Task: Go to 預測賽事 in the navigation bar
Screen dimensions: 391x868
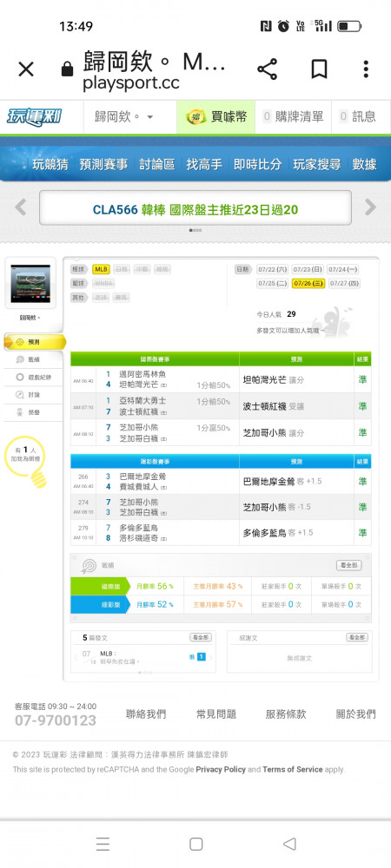Action: pyautogui.click(x=103, y=164)
